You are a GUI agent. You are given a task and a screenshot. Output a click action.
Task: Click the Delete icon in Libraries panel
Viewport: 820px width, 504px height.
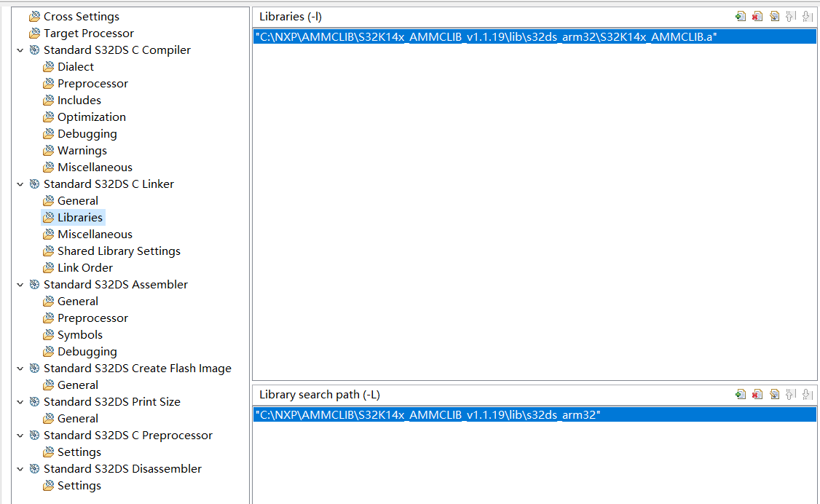[757, 16]
